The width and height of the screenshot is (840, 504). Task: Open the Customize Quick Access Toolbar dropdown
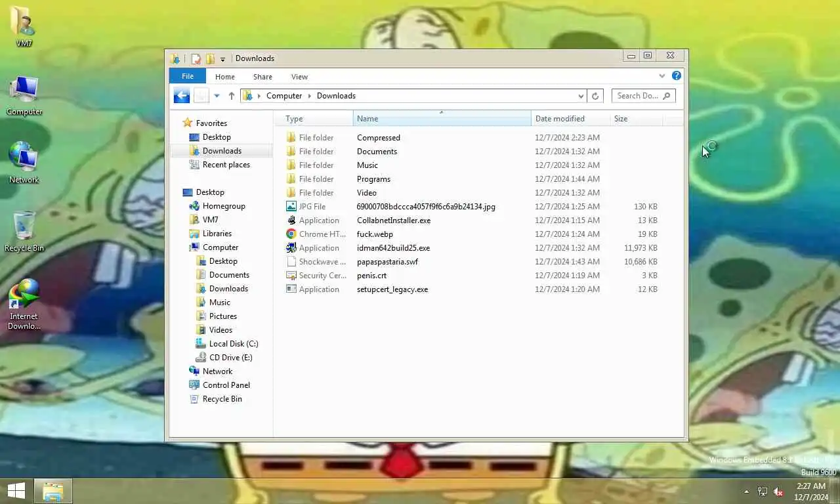click(x=222, y=59)
